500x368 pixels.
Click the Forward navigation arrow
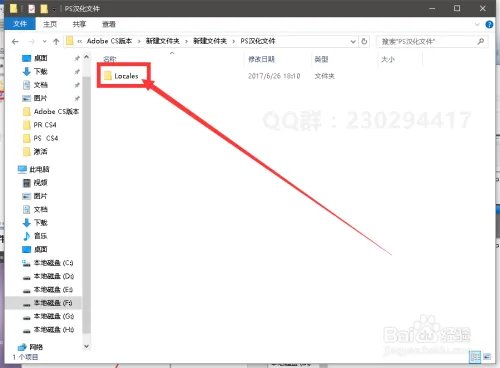point(31,41)
